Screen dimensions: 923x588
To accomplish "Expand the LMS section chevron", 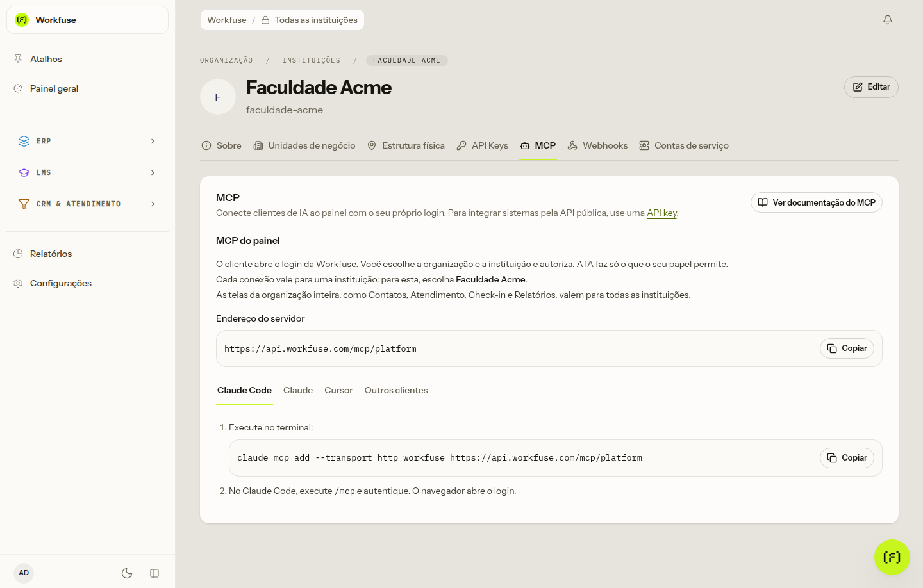I will point(153,172).
